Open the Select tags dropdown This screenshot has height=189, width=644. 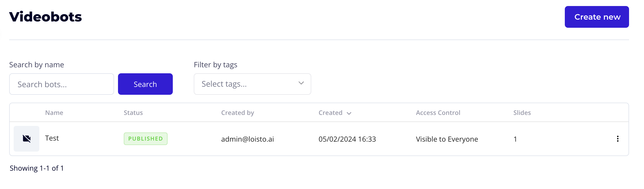(246, 84)
